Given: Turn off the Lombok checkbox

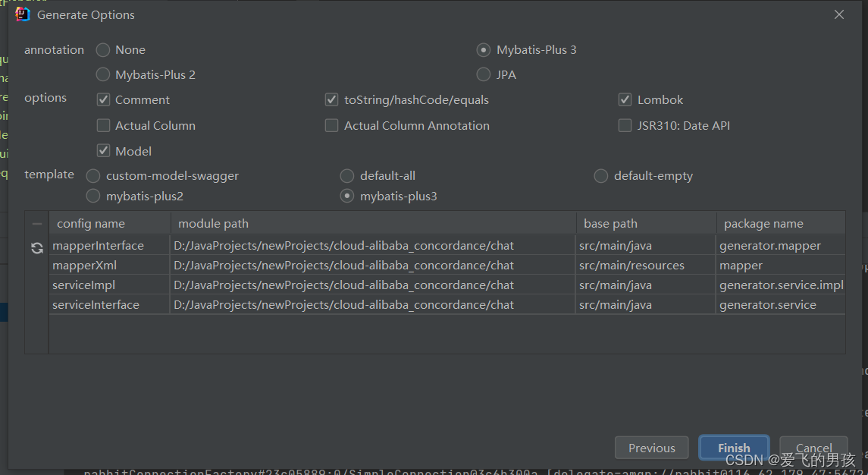Looking at the screenshot, I should [x=625, y=99].
